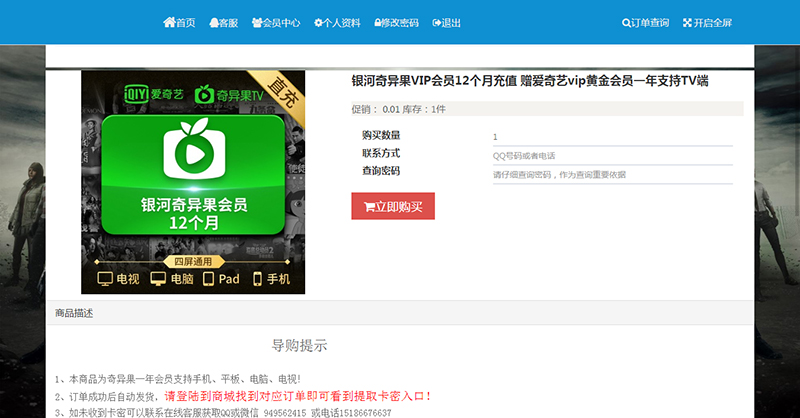800x418 pixels.
Task: Click description line 3 with phone 15186676637
Action: pos(223,413)
